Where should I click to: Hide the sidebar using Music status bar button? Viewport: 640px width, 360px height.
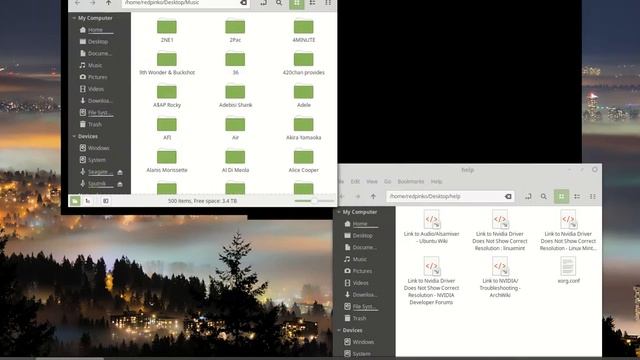coord(105,201)
